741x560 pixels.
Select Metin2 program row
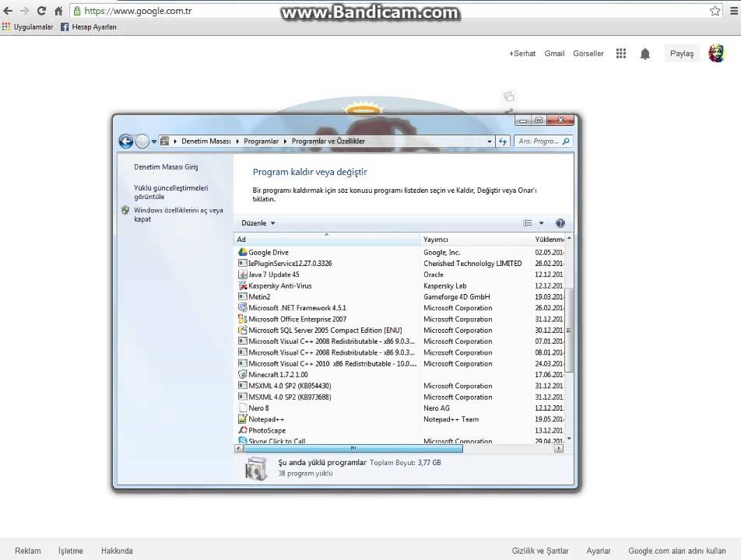[401, 296]
